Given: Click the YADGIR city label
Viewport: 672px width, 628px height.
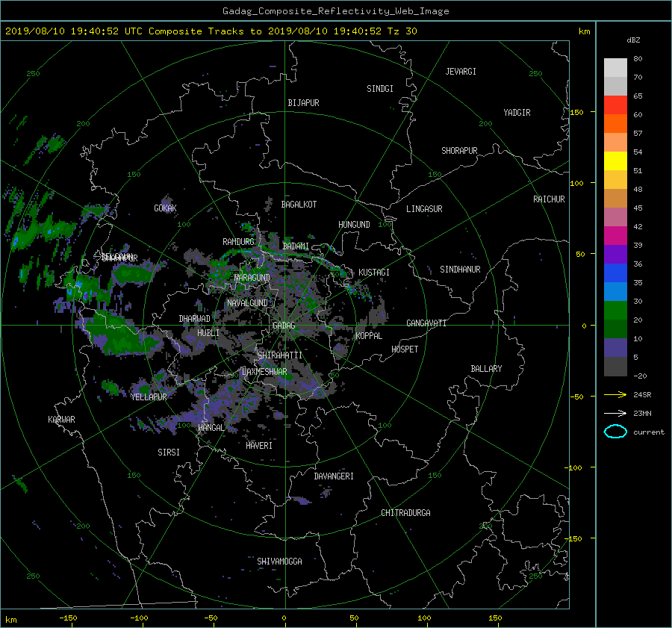Looking at the screenshot, I should tap(517, 113).
